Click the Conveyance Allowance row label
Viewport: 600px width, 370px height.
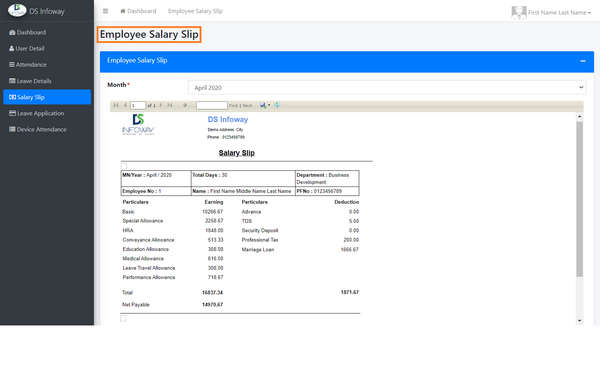(148, 240)
